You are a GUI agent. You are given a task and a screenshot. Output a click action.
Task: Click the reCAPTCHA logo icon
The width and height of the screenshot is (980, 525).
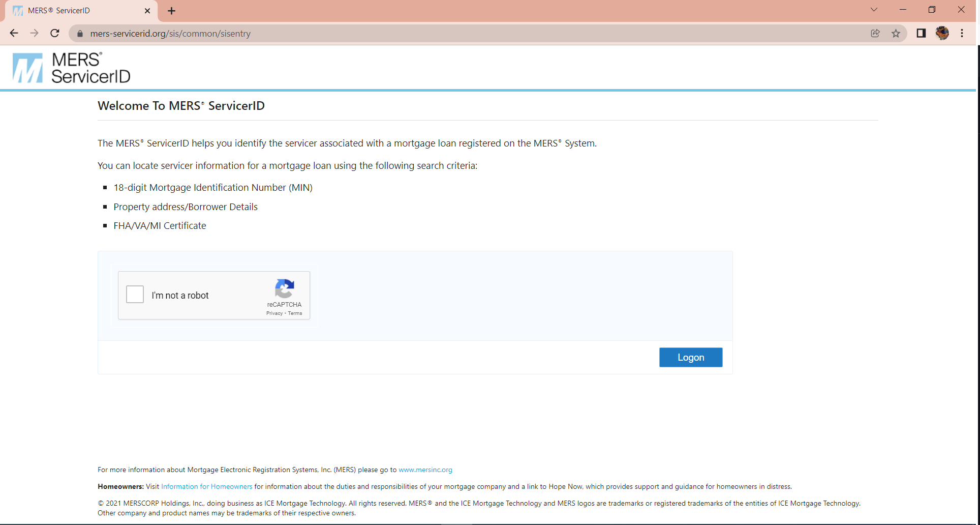[x=285, y=289]
